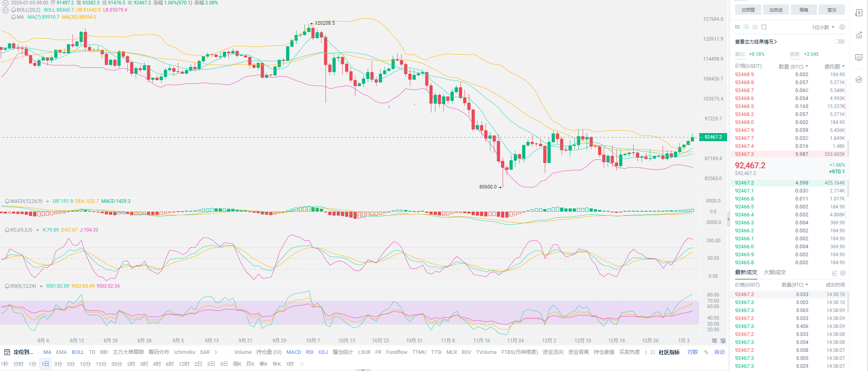The width and height of the screenshot is (868, 371).
Task: Open the order book settings gear icon
Action: (x=842, y=27)
